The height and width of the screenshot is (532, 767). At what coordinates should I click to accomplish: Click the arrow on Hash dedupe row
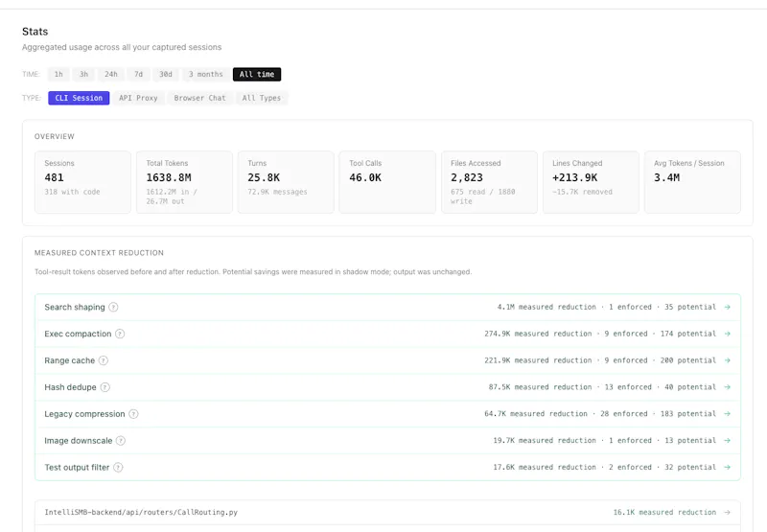[x=728, y=387]
